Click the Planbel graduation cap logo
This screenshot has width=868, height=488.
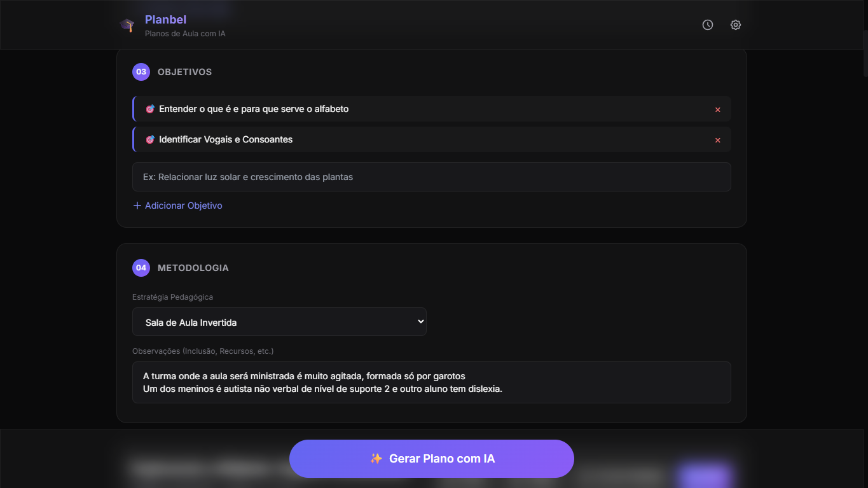click(x=127, y=25)
